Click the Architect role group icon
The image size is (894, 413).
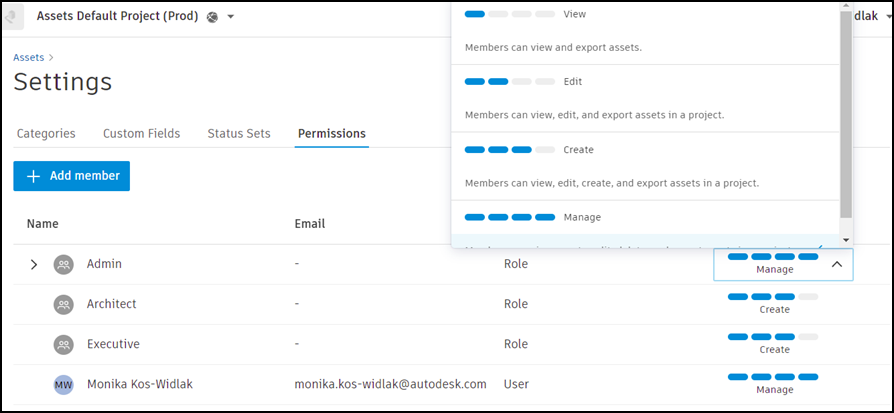63,304
